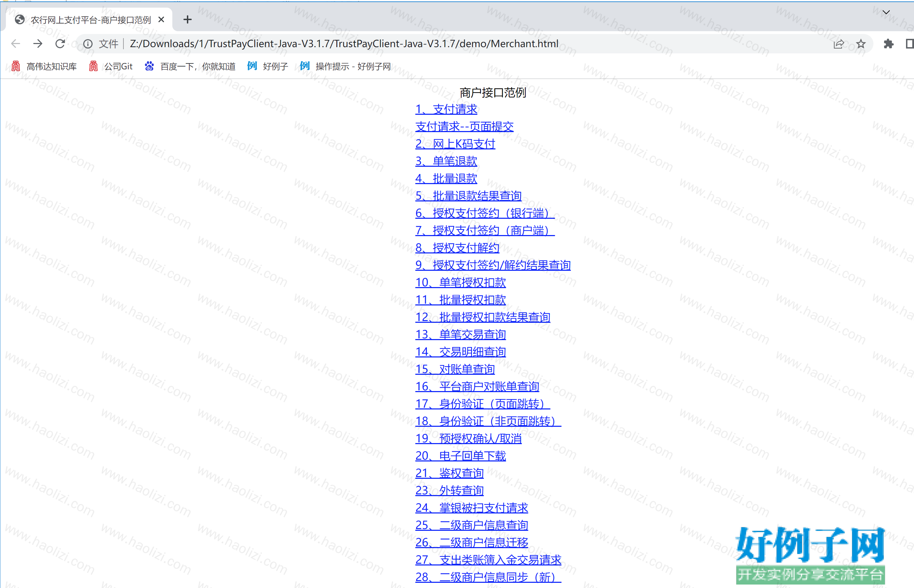
Task: Open the 5、批量退款结果查询 link
Action: point(468,196)
